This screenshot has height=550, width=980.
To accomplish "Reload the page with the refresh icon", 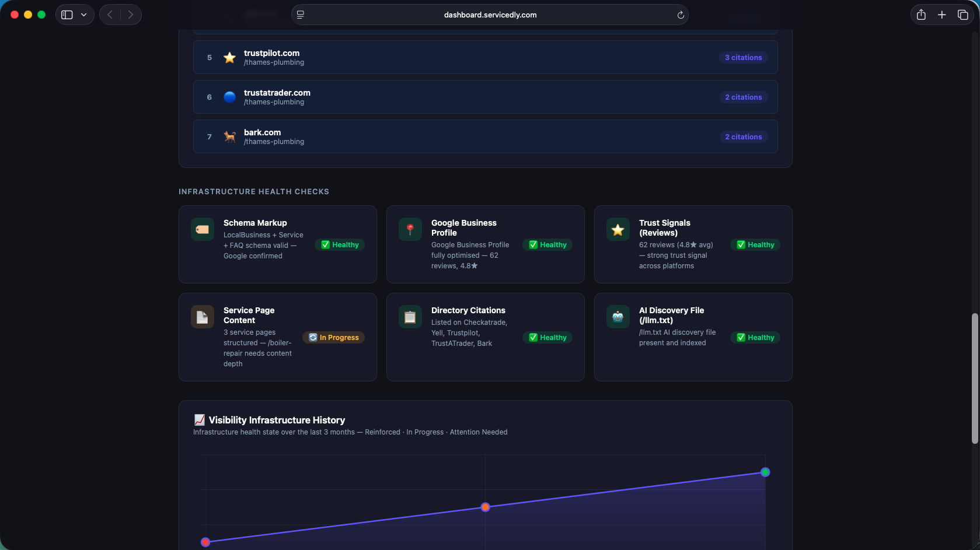I will [680, 15].
